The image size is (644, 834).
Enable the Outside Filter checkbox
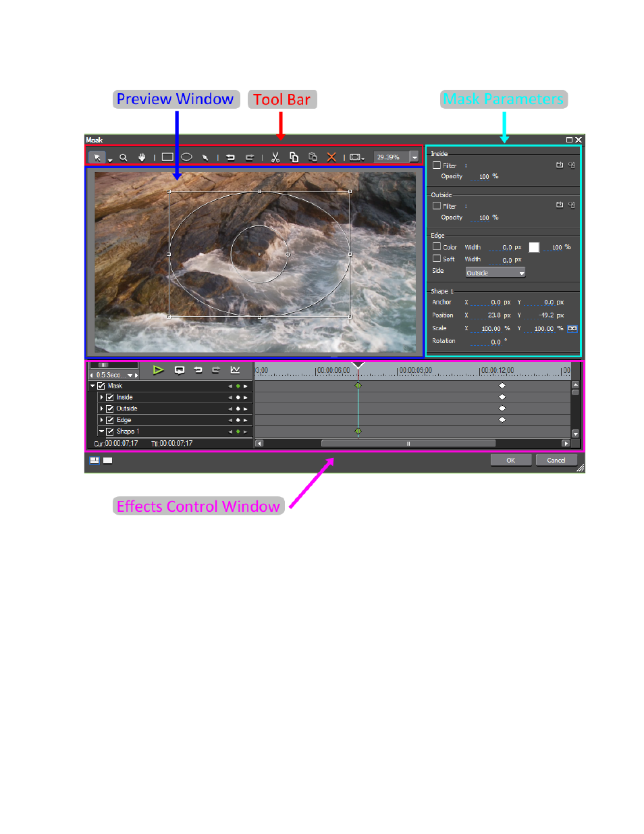[437, 206]
